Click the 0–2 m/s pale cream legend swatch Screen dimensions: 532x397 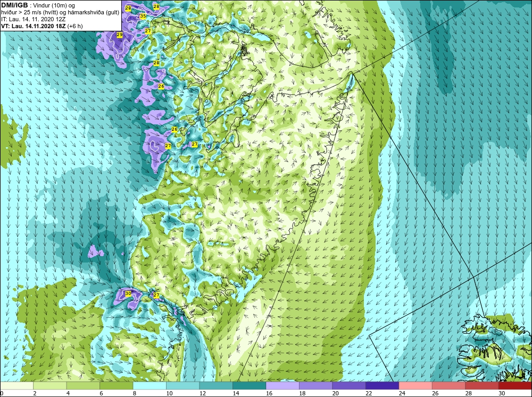16,385
